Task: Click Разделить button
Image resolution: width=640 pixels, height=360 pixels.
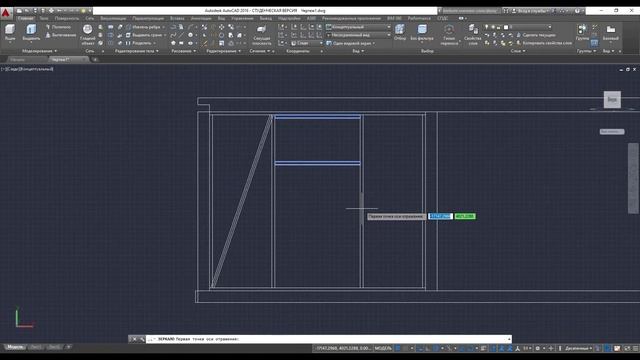Action: [140, 43]
